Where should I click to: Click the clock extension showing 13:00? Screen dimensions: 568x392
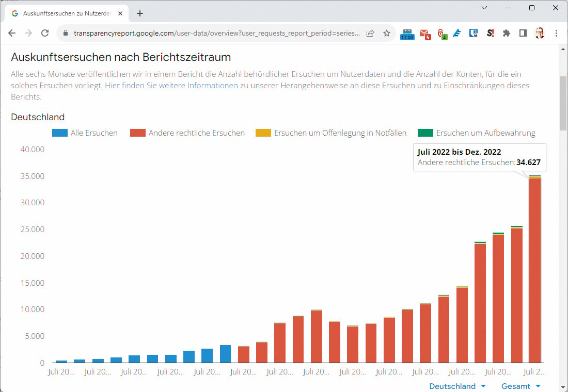[407, 33]
